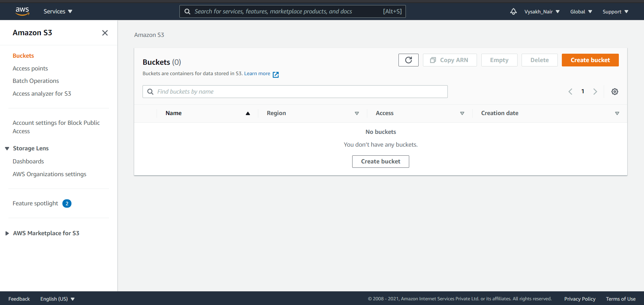Viewport: 644px width, 305px height.
Task: Click the AWS logo home icon
Action: point(22,11)
